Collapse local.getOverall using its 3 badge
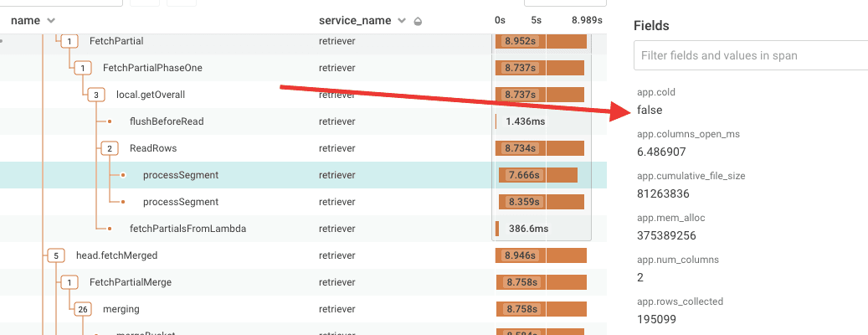Viewport: 868px width, 335px height. pyautogui.click(x=97, y=95)
